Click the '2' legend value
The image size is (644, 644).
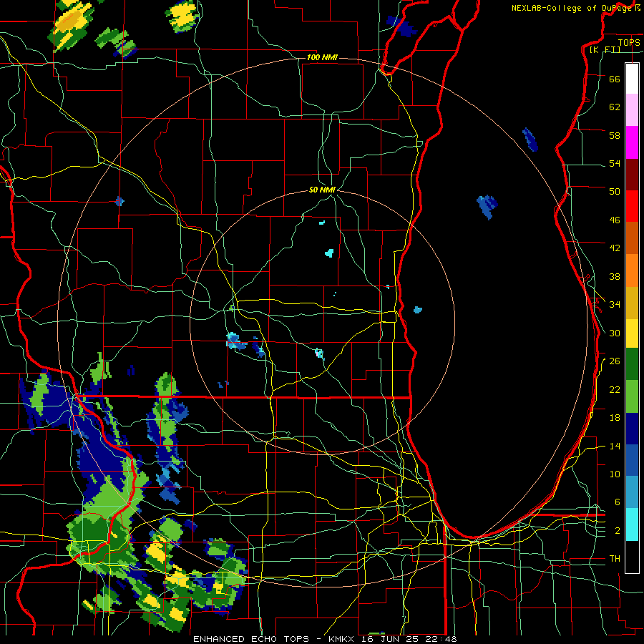(618, 531)
